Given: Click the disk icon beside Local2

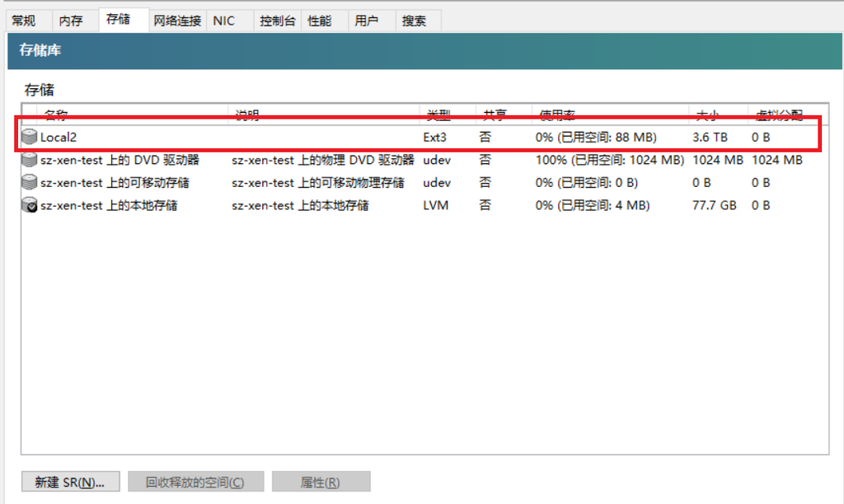Looking at the screenshot, I should [x=31, y=138].
